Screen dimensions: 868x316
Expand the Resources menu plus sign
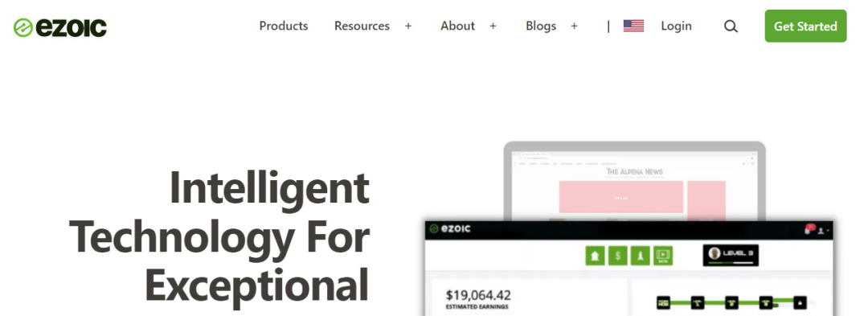[x=408, y=26]
